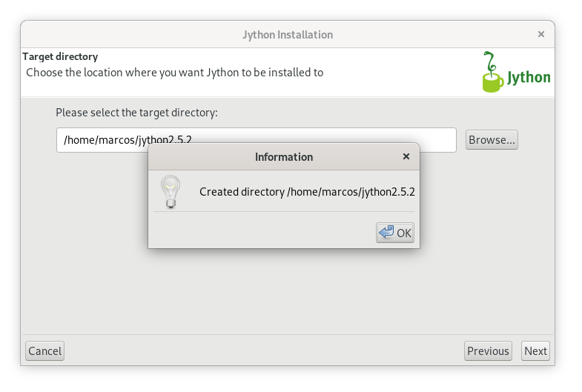This screenshot has width=582, height=392.
Task: Cancel the Jython installation
Action: tap(45, 351)
